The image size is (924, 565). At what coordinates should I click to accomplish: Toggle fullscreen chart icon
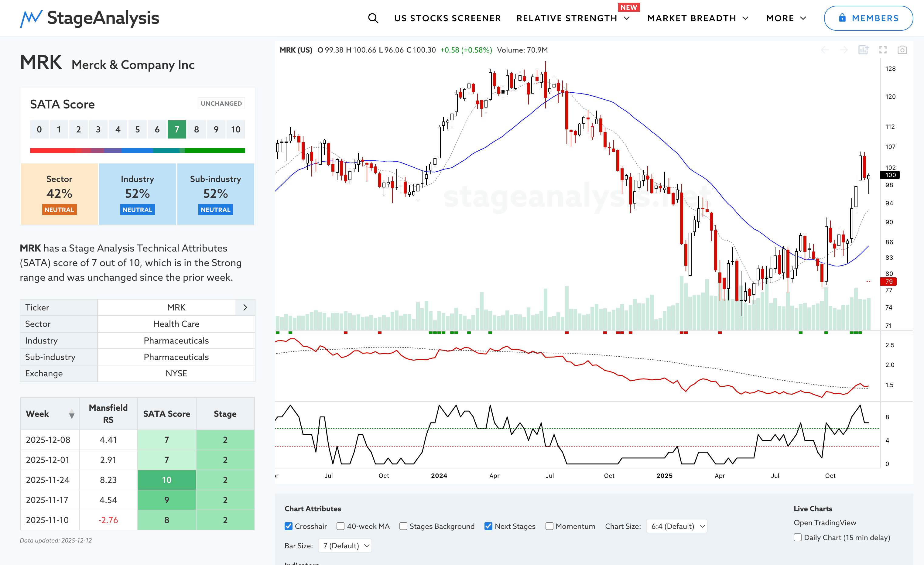(883, 50)
